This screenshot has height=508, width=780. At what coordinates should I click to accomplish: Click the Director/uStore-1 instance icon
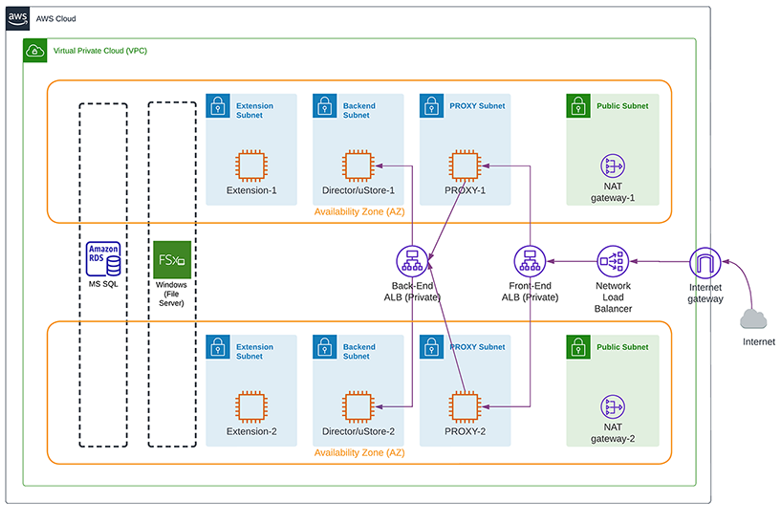tap(358, 165)
